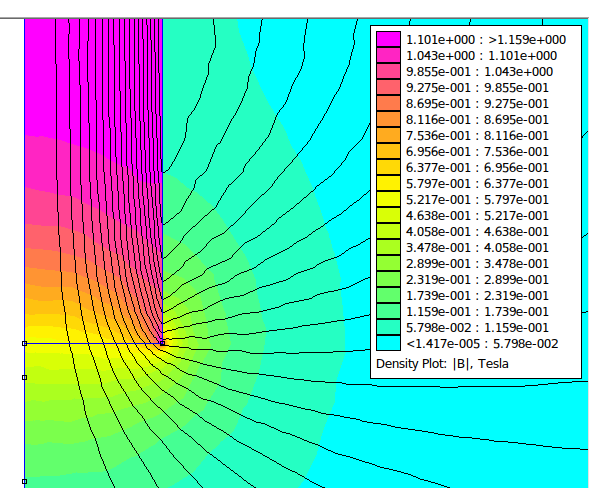
Task: Click the legend text '4.638e-001 : 5.217e-001'
Action: (477, 216)
